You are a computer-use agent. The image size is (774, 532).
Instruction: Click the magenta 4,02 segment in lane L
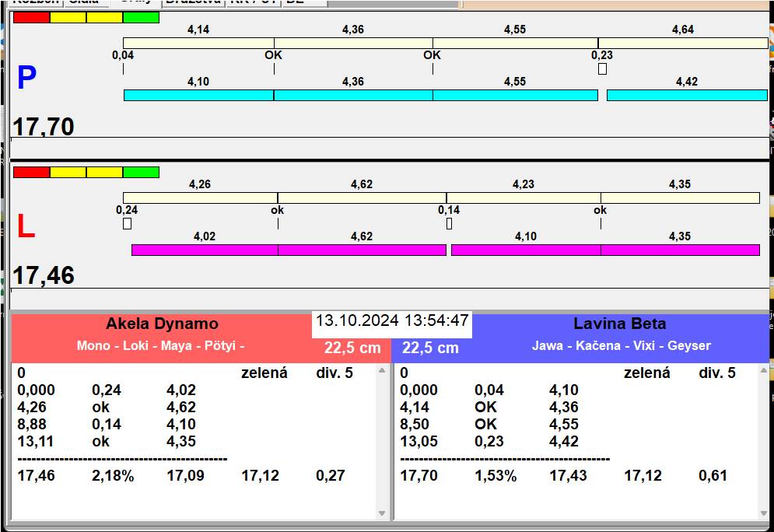pyautogui.click(x=204, y=250)
